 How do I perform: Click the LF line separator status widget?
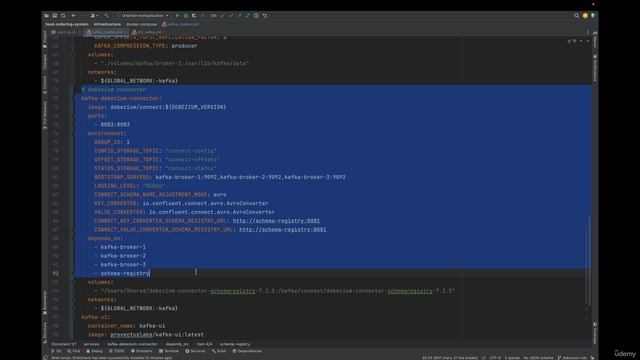click(x=484, y=358)
